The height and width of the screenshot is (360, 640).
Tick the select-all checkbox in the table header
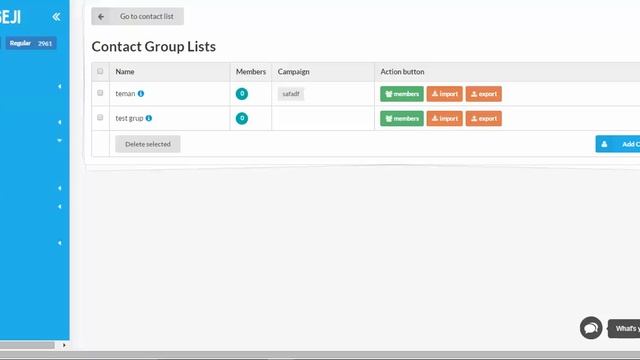(x=100, y=71)
